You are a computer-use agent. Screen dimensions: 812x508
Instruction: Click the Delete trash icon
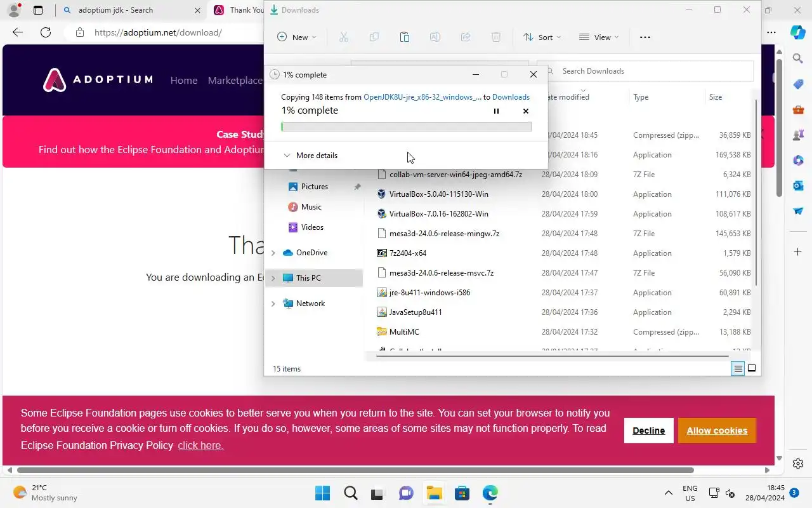click(496, 37)
